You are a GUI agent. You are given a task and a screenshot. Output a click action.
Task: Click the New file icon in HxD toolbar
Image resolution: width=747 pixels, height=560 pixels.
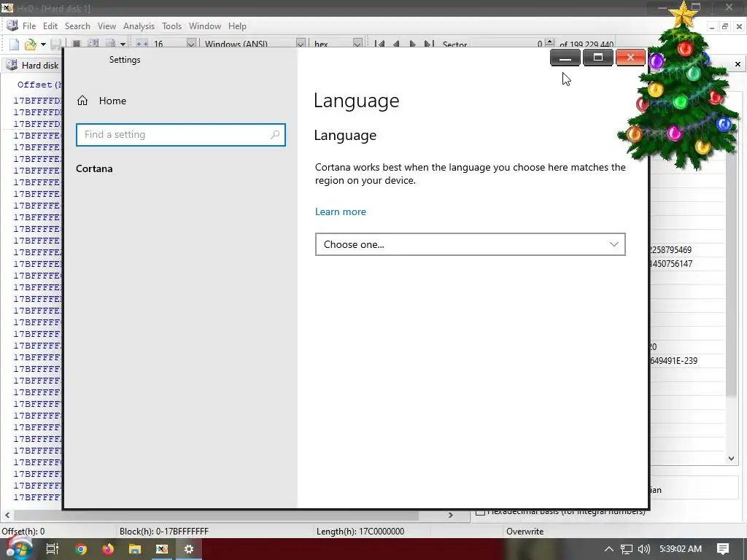coord(15,44)
